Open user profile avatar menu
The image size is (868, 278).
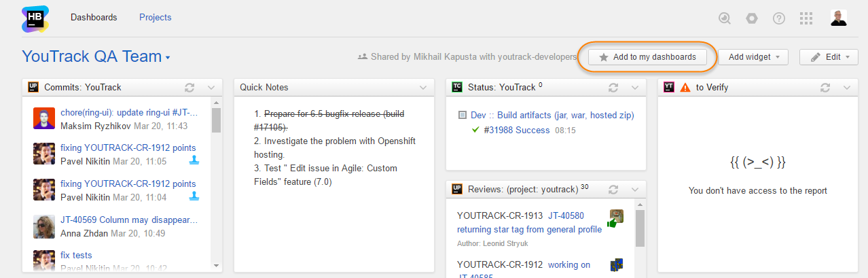click(x=838, y=18)
